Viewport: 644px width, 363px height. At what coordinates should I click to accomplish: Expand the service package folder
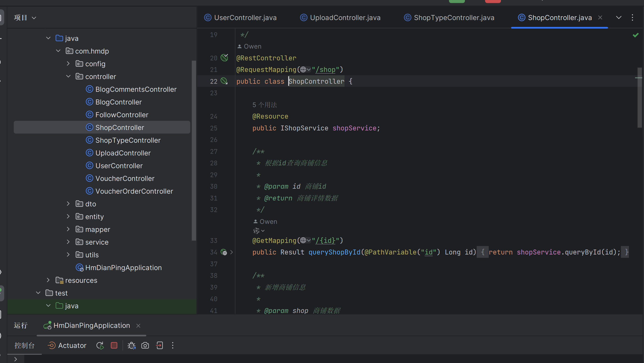[68, 242]
